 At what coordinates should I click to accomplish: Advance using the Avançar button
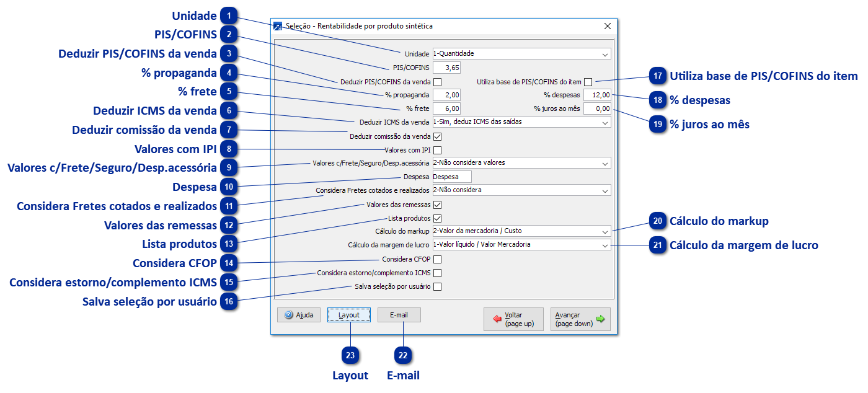tap(580, 319)
